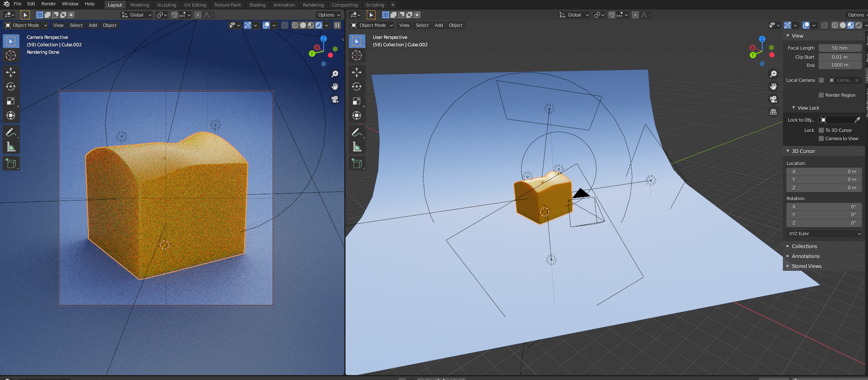Select the Measure tool in right viewport

357,147
